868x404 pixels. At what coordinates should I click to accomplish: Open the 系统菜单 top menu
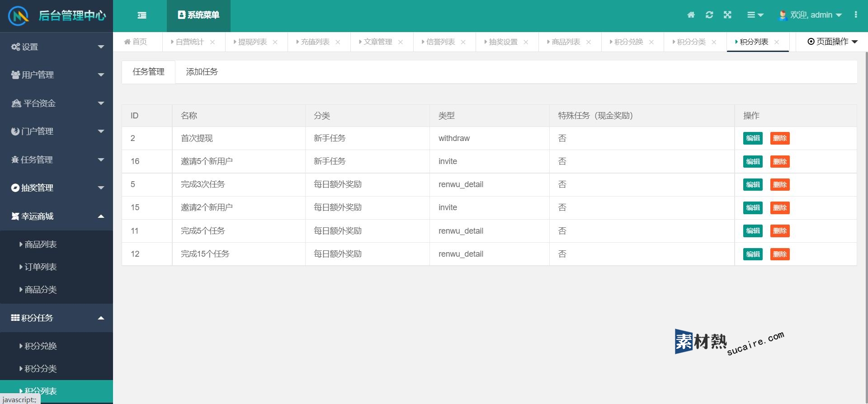click(198, 15)
